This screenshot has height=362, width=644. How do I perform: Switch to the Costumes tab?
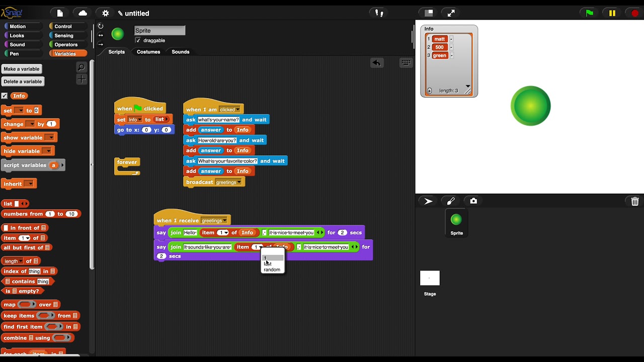coord(148,52)
